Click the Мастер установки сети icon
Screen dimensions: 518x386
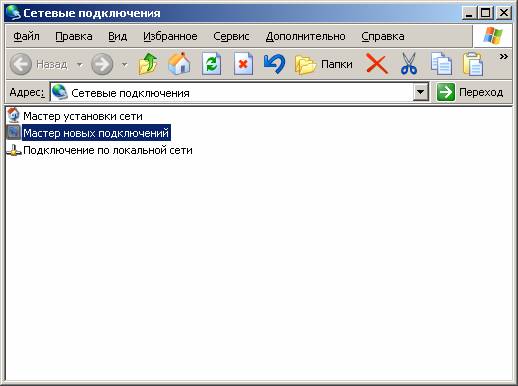[x=14, y=115]
